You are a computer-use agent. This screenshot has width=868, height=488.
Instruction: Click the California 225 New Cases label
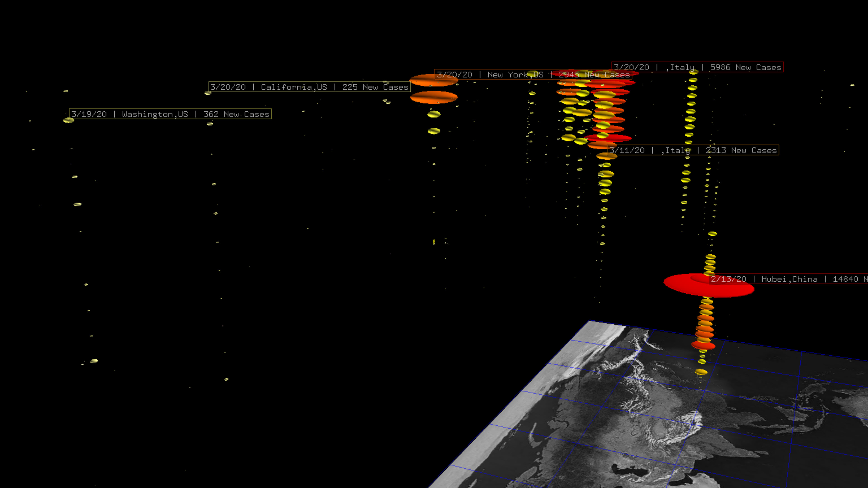(309, 87)
